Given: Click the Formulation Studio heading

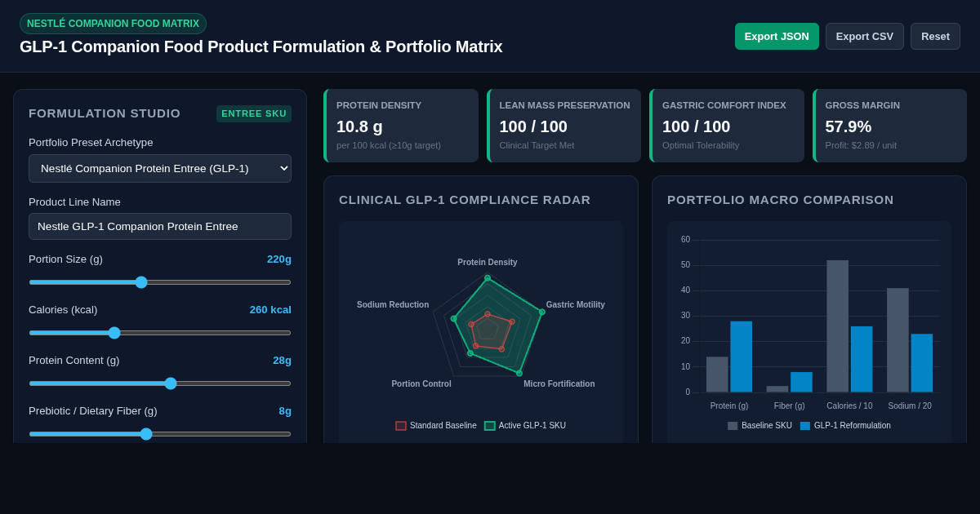Looking at the screenshot, I should pos(105,113).
